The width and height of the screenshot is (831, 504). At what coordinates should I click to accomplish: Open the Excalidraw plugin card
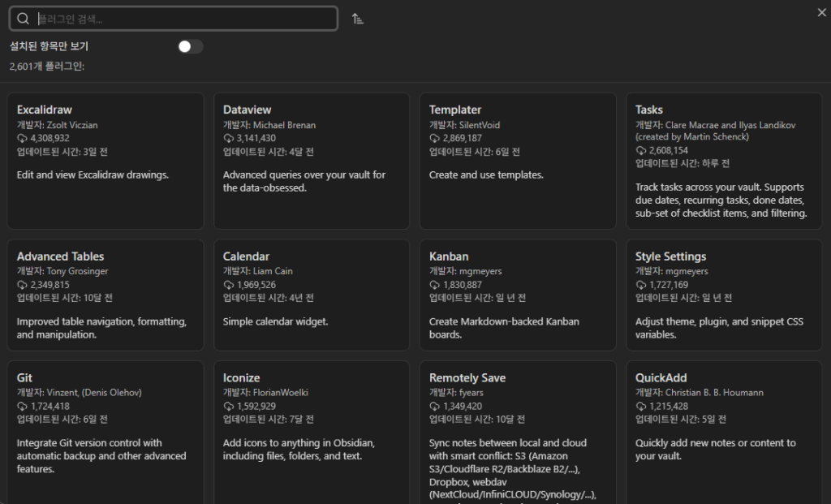pos(105,162)
